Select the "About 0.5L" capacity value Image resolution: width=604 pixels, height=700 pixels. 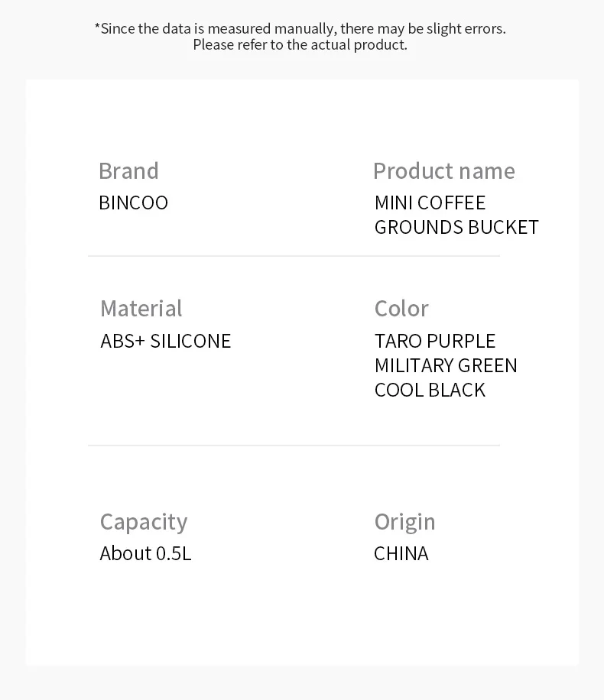[145, 553]
